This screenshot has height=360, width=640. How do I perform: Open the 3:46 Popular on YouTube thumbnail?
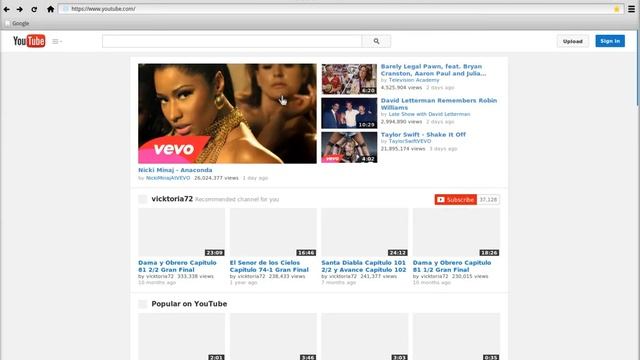tap(273, 336)
